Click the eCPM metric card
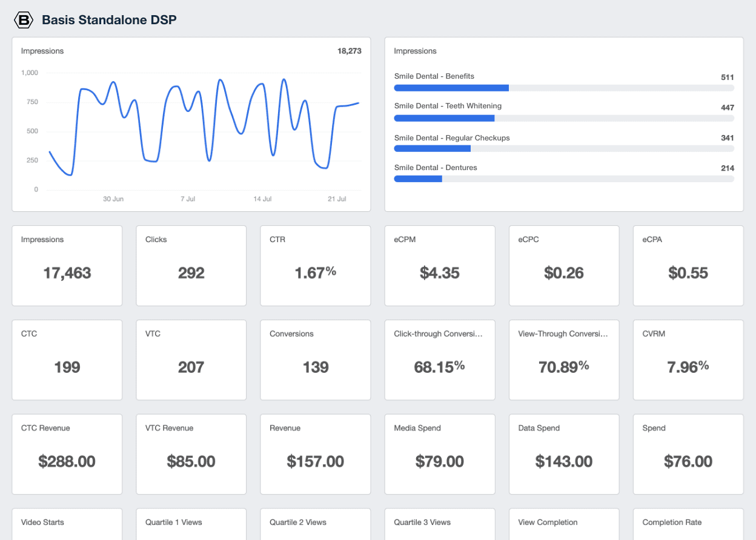This screenshot has height=540, width=756. (439, 265)
